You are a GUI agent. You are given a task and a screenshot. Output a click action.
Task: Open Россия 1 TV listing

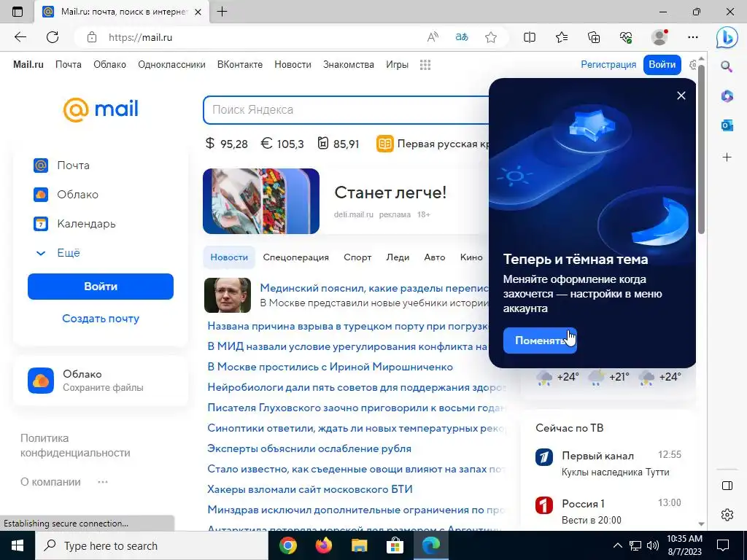pos(608,511)
